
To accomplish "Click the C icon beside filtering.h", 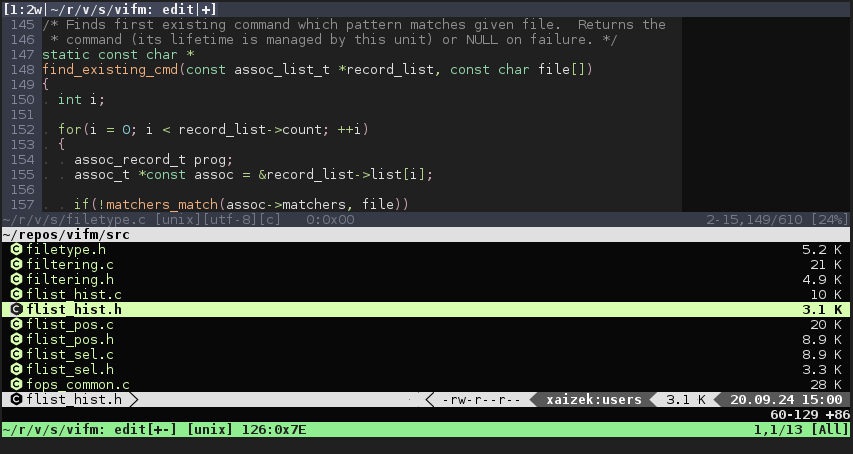I will [16, 279].
